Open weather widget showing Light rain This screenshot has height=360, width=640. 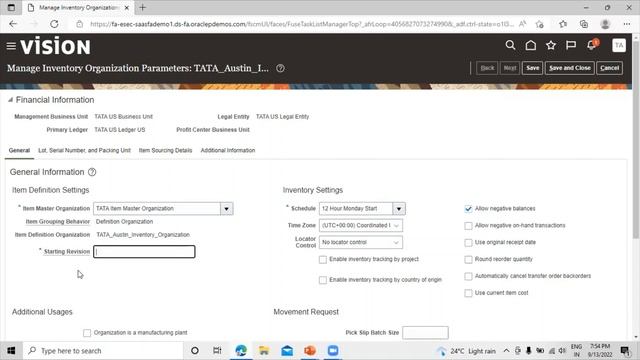(x=466, y=351)
